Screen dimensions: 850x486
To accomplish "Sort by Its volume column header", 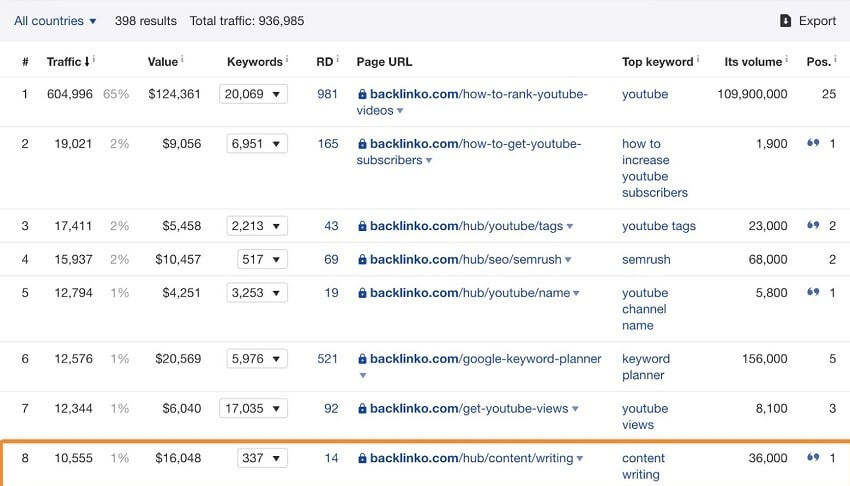I will tap(753, 62).
